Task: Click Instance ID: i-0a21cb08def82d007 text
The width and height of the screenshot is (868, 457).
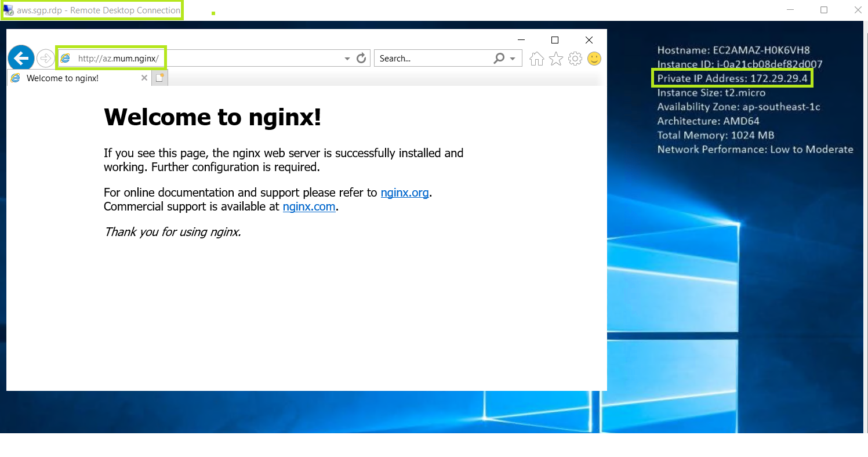Action: pos(740,64)
